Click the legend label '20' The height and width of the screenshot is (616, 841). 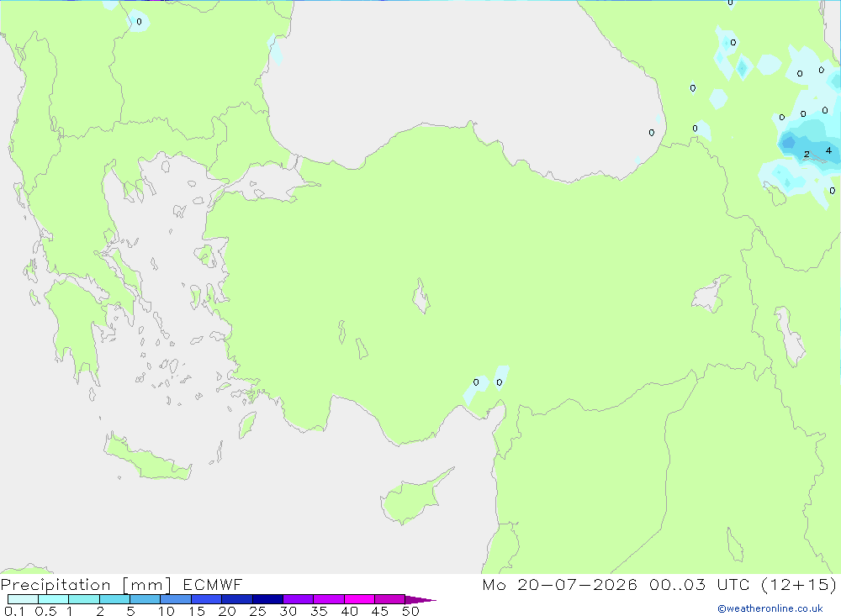pyautogui.click(x=227, y=611)
